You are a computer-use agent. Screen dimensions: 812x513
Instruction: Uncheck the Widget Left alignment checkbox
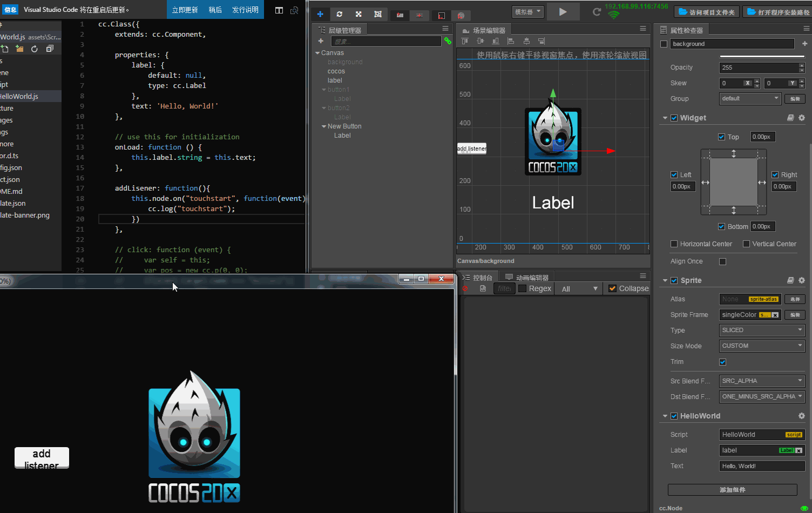click(674, 174)
